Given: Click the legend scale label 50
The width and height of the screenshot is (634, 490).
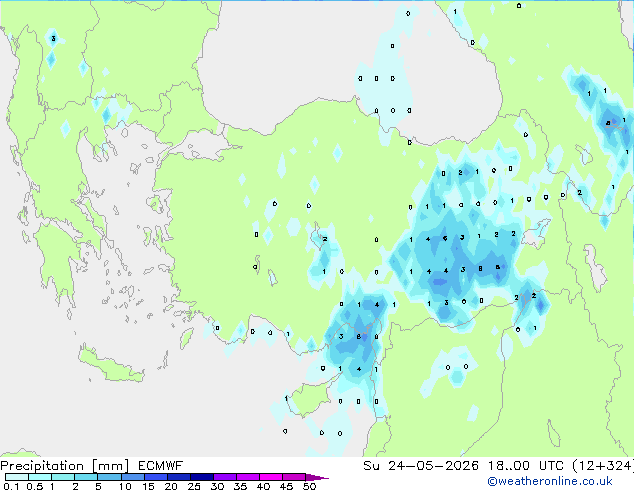Looking at the screenshot, I should (309, 486).
